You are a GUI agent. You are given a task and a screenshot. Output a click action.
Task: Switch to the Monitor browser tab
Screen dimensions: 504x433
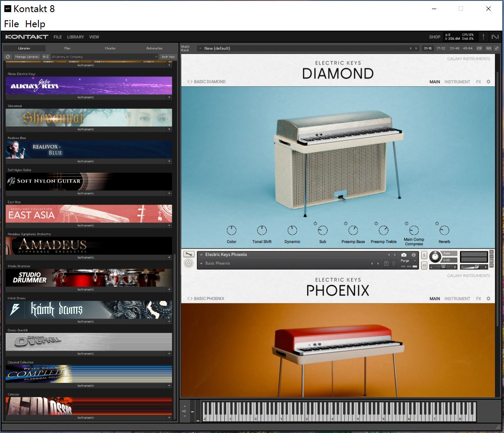[110, 48]
